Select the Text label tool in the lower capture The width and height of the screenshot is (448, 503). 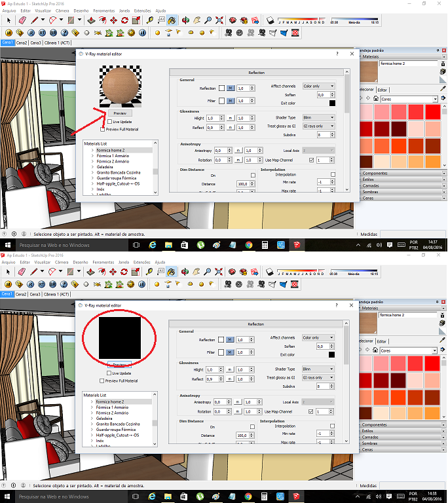point(160,271)
